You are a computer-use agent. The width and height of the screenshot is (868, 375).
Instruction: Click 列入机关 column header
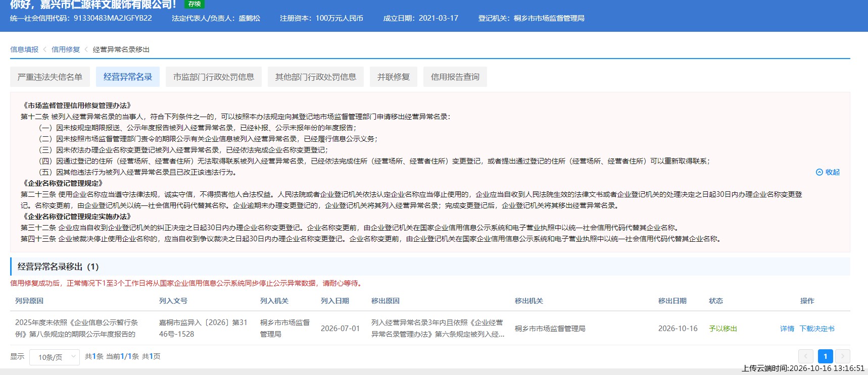tap(274, 301)
